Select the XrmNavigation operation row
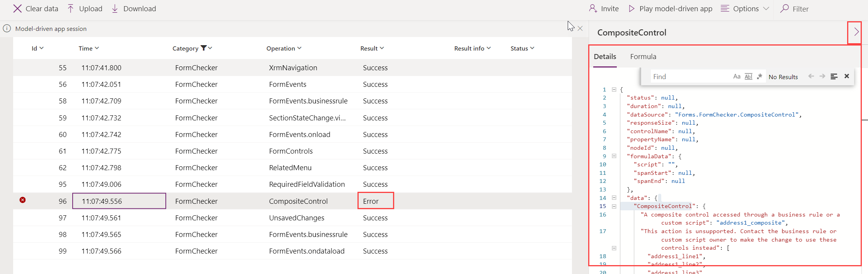 click(x=293, y=68)
